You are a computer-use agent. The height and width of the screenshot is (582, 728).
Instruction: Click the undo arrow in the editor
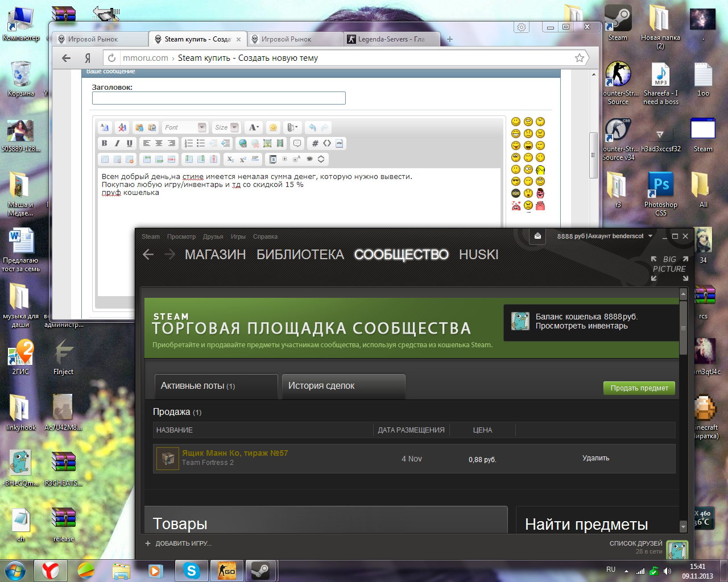point(312,127)
